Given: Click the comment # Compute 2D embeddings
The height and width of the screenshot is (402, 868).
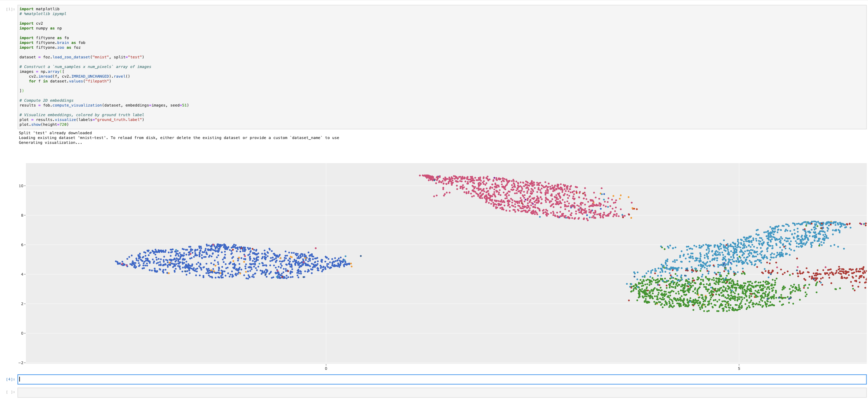Looking at the screenshot, I should (x=46, y=100).
